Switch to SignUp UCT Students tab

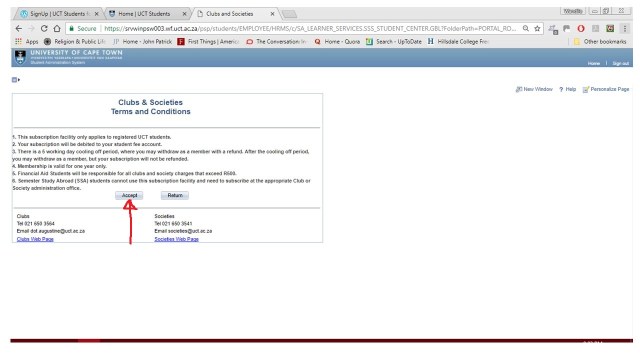[60, 14]
